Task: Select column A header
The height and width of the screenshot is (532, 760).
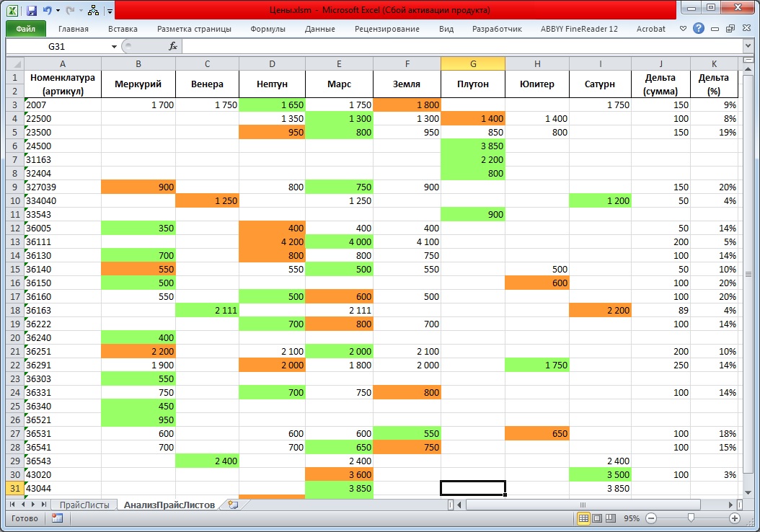Action: 63,63
